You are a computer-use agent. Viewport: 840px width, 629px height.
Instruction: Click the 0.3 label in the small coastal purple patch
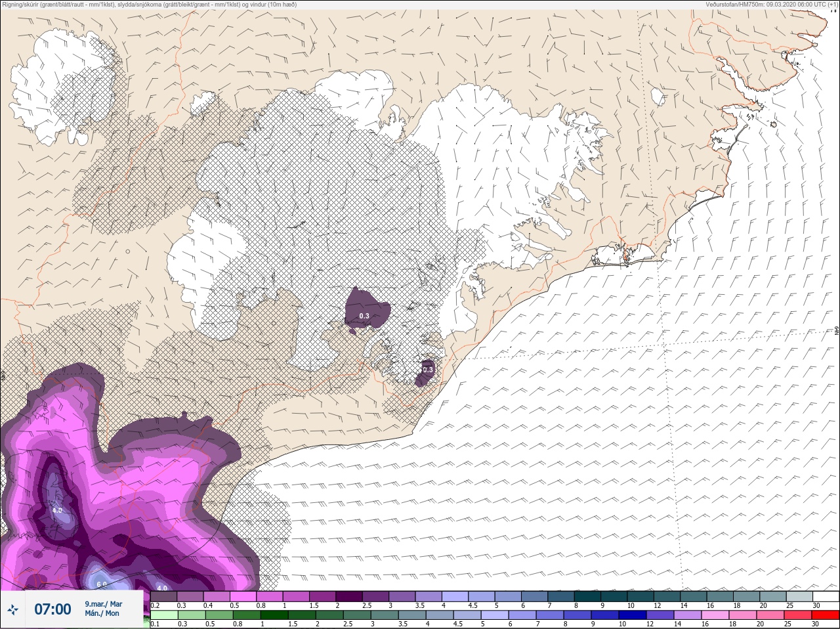pos(428,370)
